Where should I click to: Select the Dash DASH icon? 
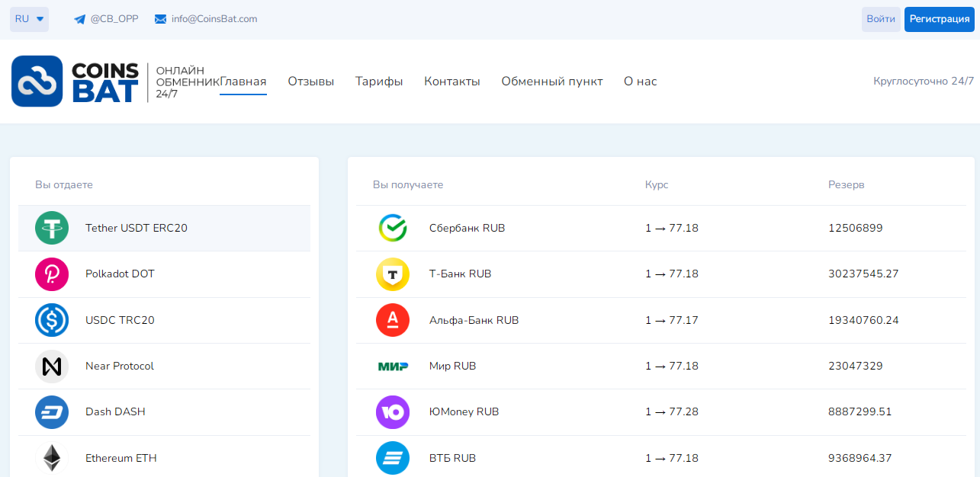pos(51,411)
